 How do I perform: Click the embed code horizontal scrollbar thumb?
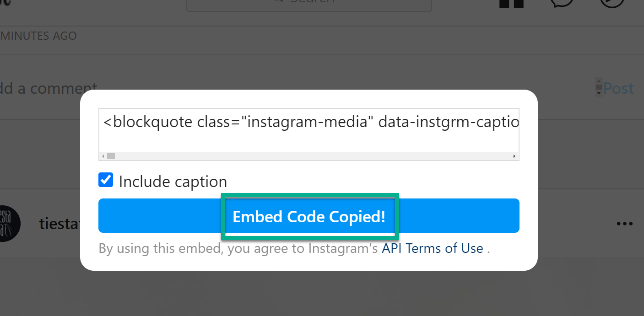pos(111,156)
